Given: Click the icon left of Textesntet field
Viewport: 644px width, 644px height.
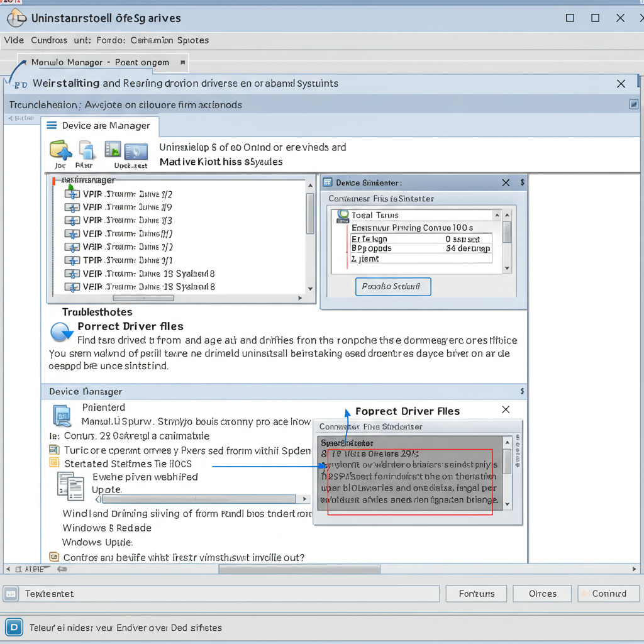Looking at the screenshot, I should click(x=11, y=594).
